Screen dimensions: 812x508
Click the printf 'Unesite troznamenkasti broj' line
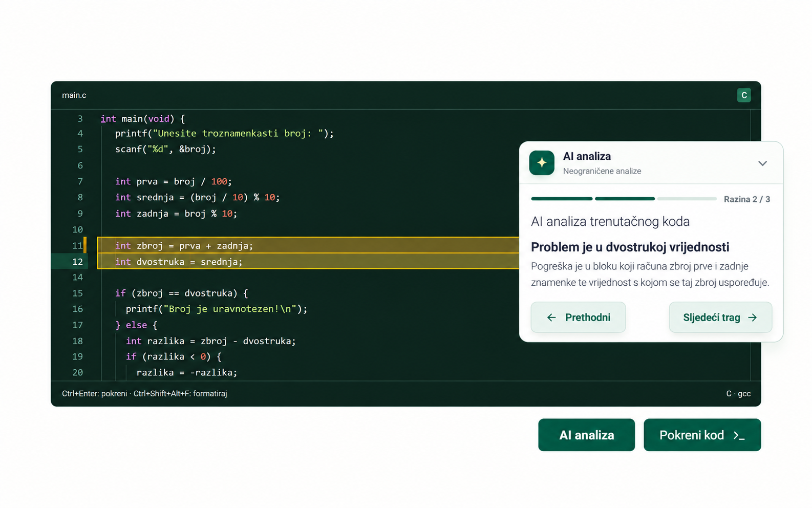(x=224, y=134)
